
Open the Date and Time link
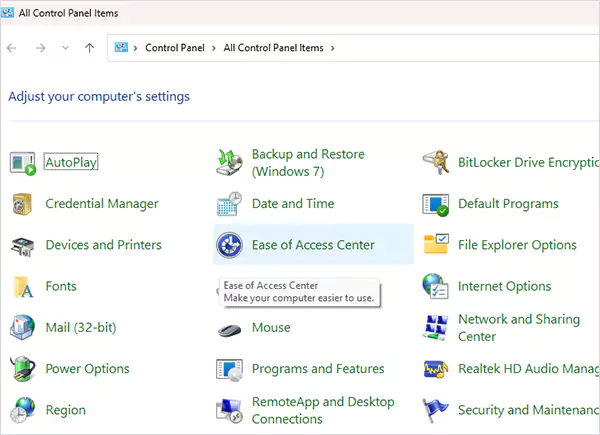[x=293, y=204]
